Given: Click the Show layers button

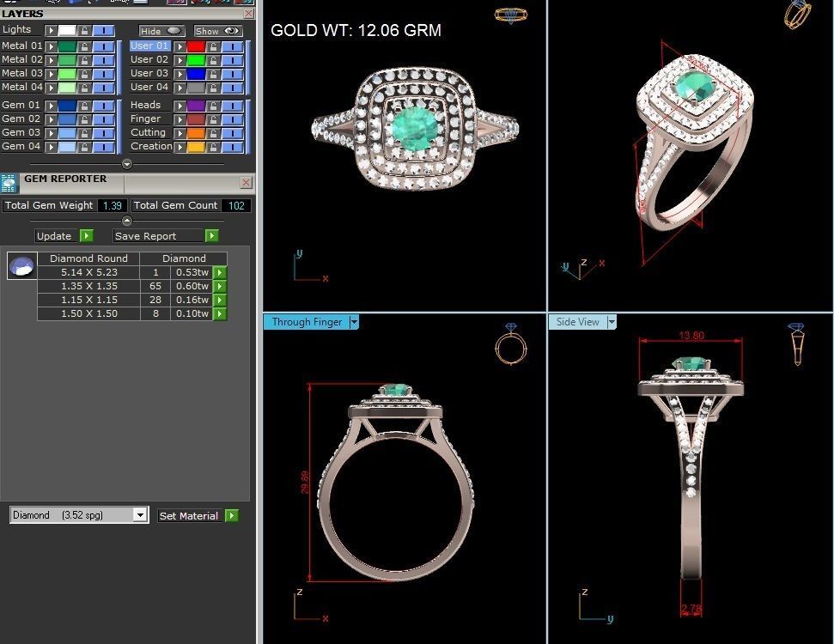Looking at the screenshot, I should pyautogui.click(x=218, y=31).
